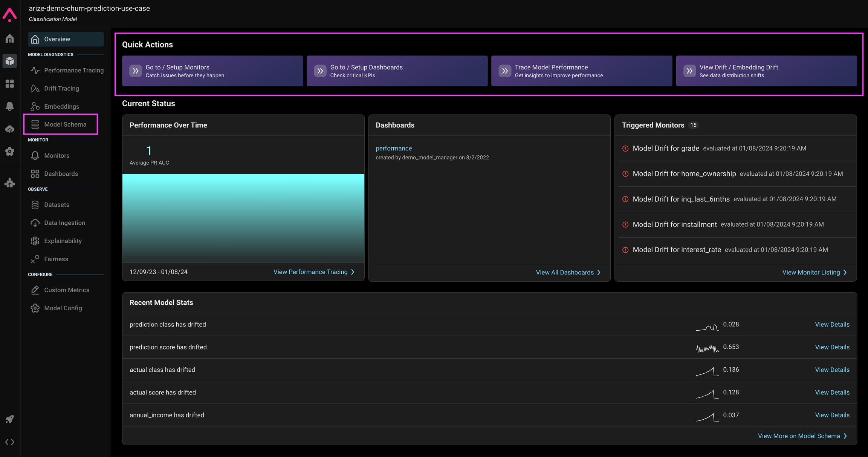Viewport: 868px width, 457px height.
Task: Select the cube models icon in rail
Action: (x=10, y=61)
